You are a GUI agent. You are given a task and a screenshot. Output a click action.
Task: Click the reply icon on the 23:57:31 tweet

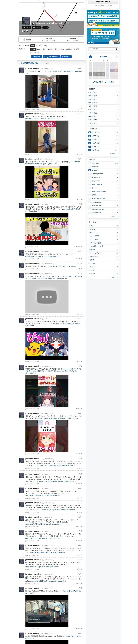tap(77, 247)
